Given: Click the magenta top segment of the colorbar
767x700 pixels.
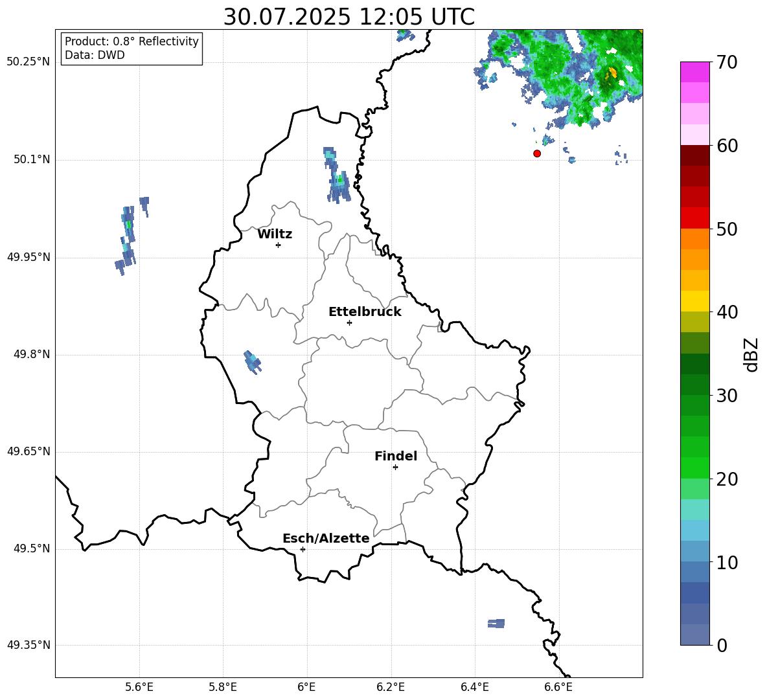Looking at the screenshot, I should (694, 73).
